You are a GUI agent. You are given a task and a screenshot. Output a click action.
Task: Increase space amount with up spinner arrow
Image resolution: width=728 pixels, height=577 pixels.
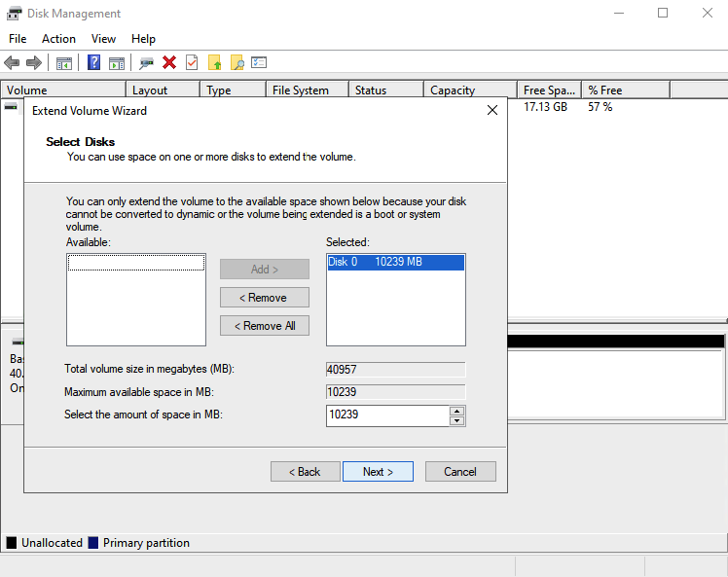point(456,411)
